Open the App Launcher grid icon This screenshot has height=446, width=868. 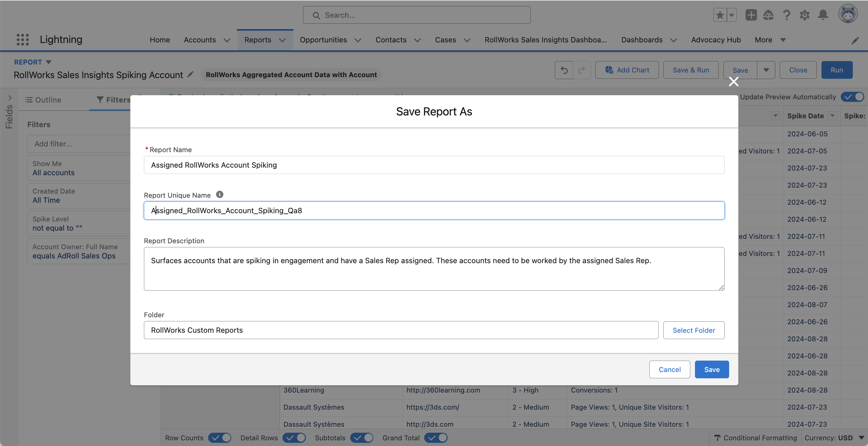tap(22, 40)
